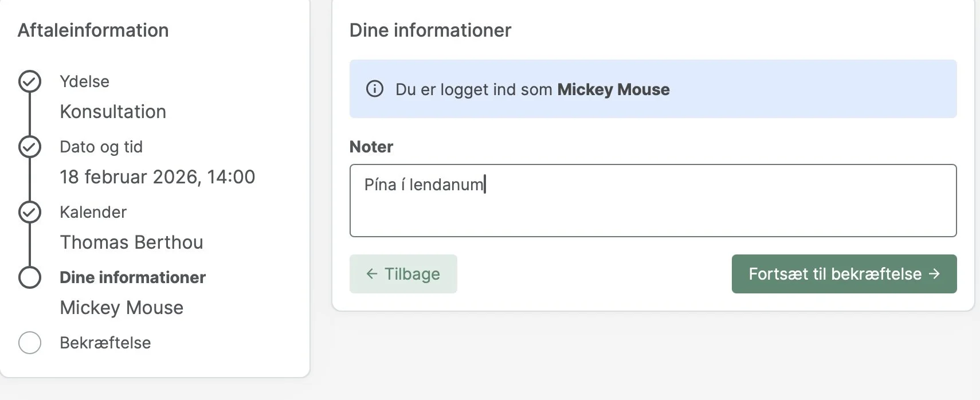Click the 18 februar 2026, 14:00 date
980x400 pixels.
(157, 177)
